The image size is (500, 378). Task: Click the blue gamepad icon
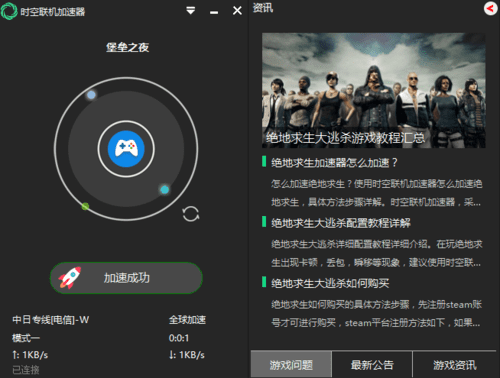coord(126,149)
